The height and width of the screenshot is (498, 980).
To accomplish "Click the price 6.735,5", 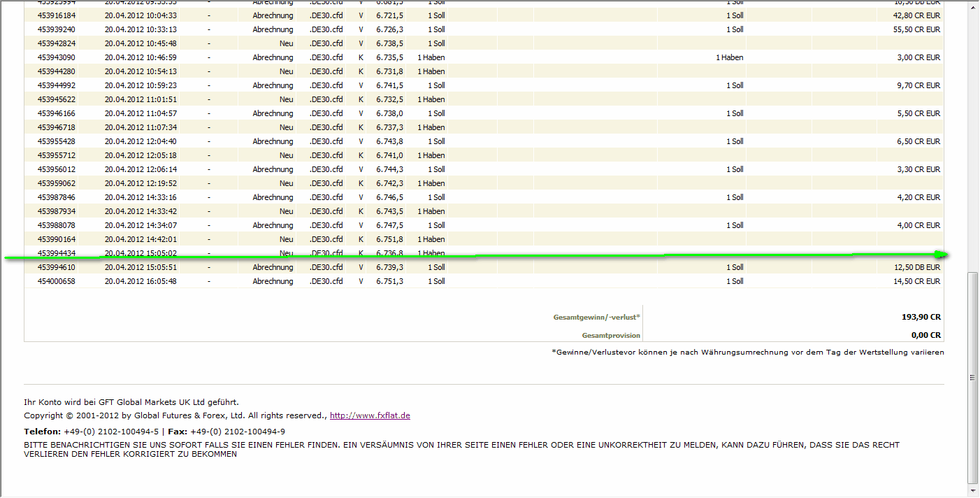I will pos(389,57).
